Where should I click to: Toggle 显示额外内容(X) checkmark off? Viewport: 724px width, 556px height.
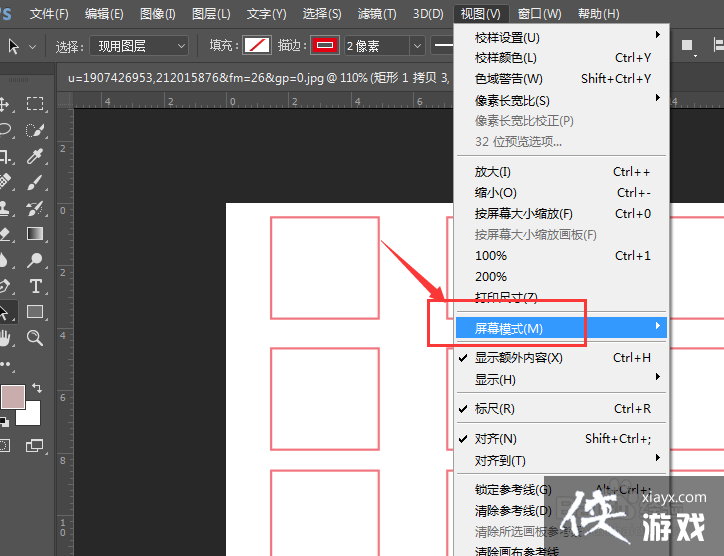[518, 358]
